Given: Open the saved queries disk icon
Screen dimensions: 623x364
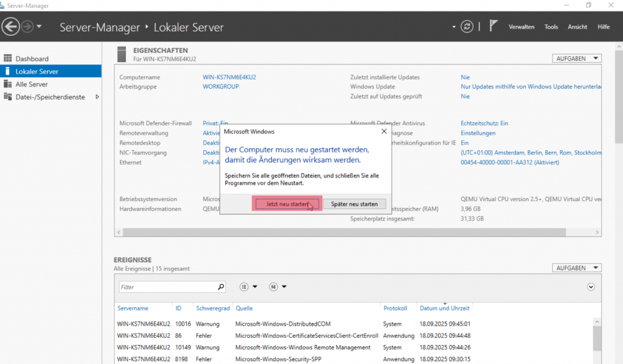Looking at the screenshot, I should click(274, 287).
